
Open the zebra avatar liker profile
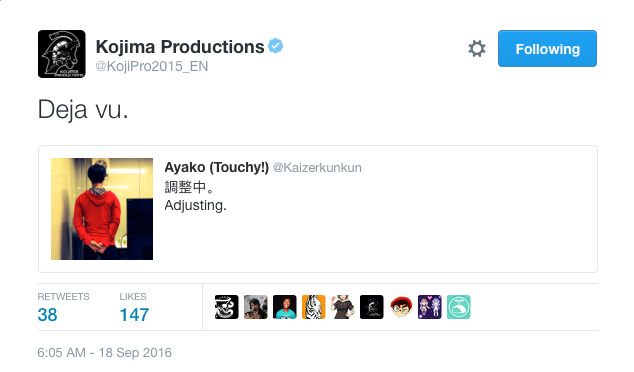click(313, 307)
